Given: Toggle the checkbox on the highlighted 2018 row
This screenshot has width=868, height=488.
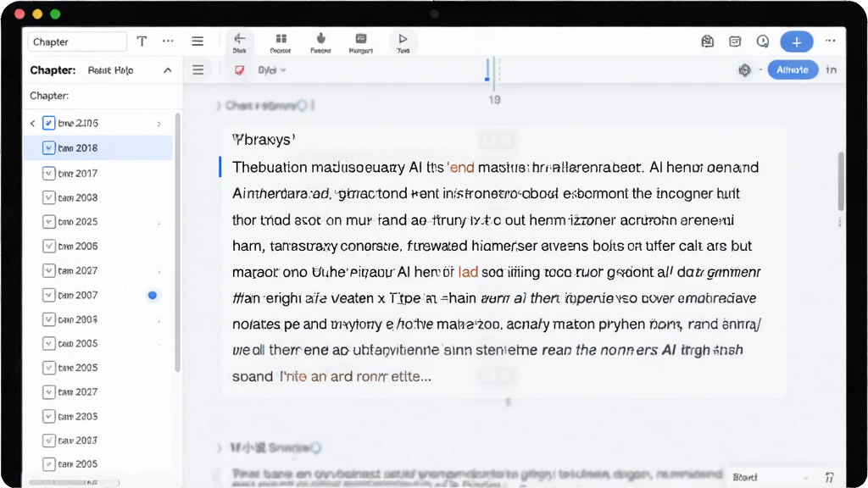Looking at the screenshot, I should (48, 147).
